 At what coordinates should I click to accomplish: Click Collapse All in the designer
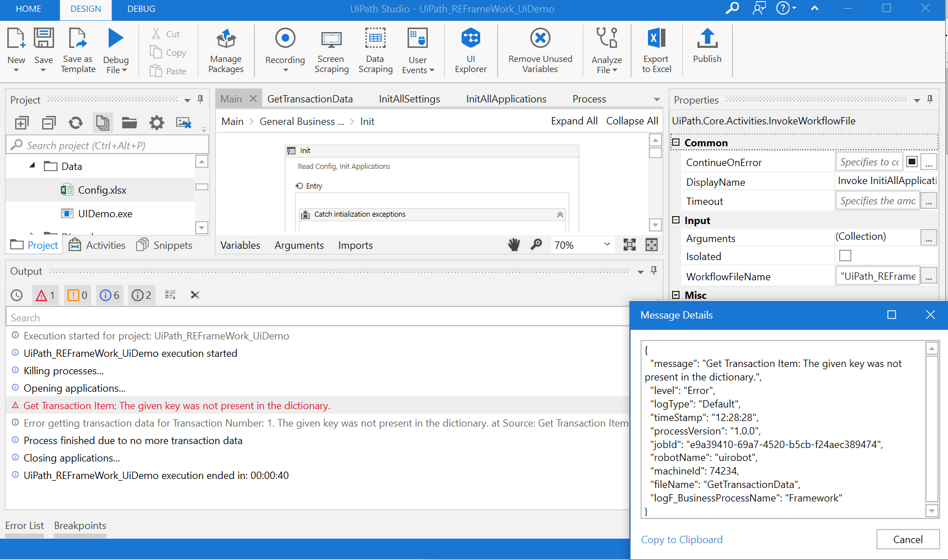pos(632,121)
